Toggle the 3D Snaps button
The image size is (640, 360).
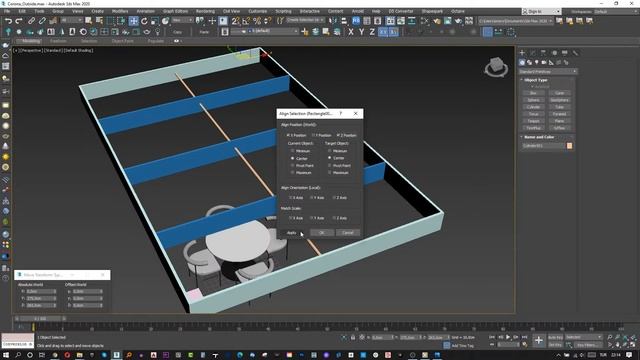[x=236, y=21]
